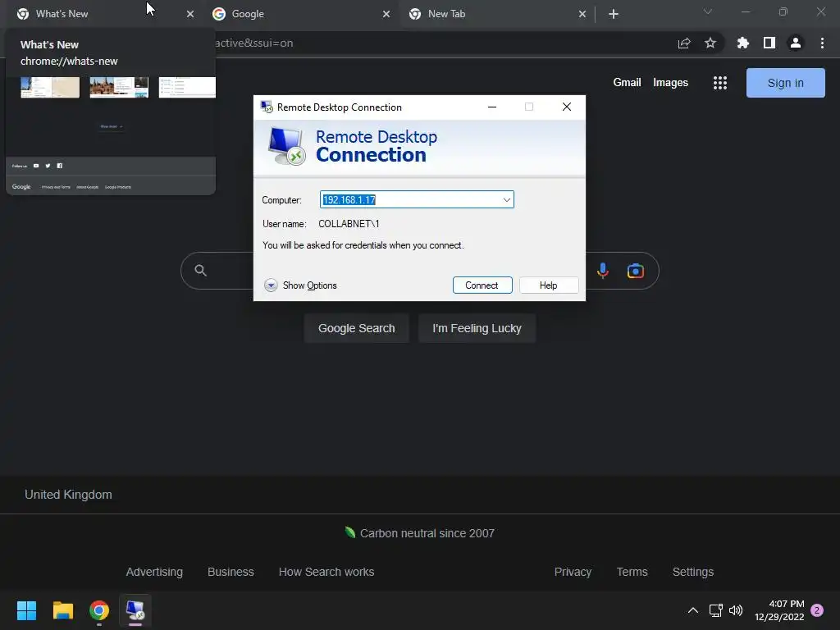Open Images link on Google page
The width and height of the screenshot is (840, 630).
(x=670, y=83)
